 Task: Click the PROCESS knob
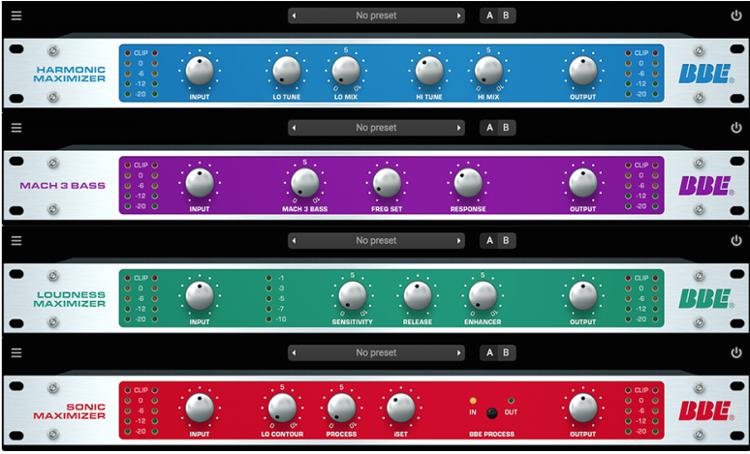point(342,408)
